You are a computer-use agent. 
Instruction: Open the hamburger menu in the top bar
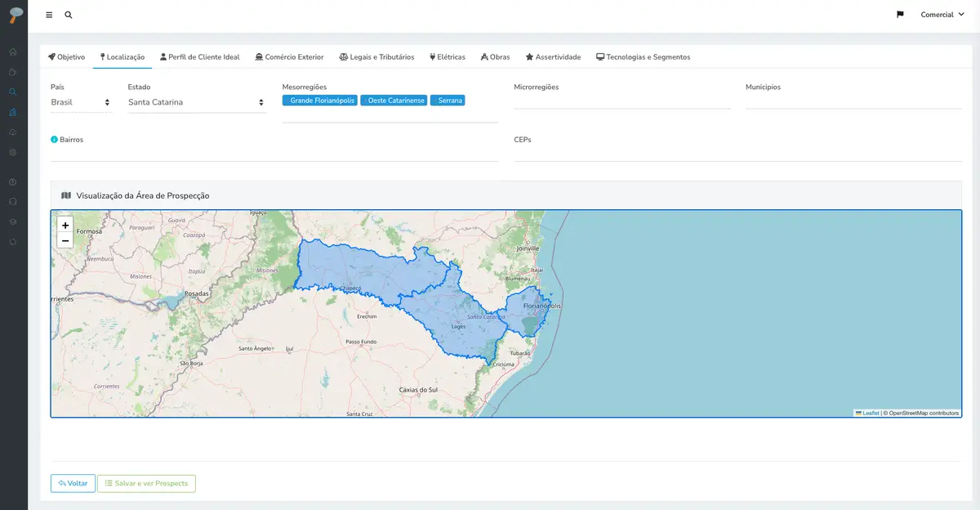click(x=49, y=15)
